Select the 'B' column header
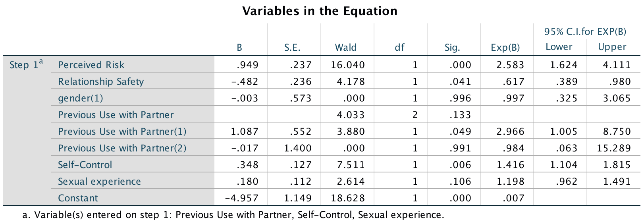This screenshot has height=222, width=644. tap(239, 48)
